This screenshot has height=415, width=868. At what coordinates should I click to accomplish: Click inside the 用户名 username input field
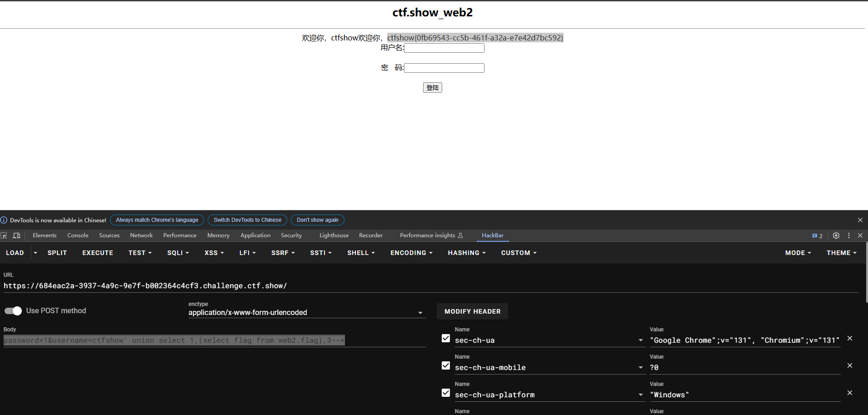(x=444, y=48)
